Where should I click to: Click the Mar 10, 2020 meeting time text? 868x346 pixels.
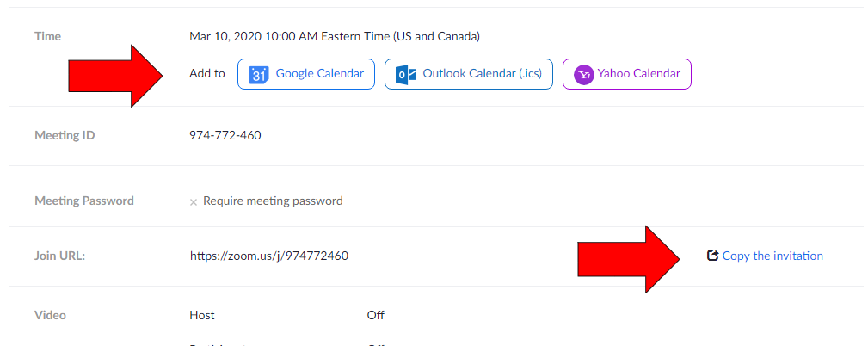335,36
